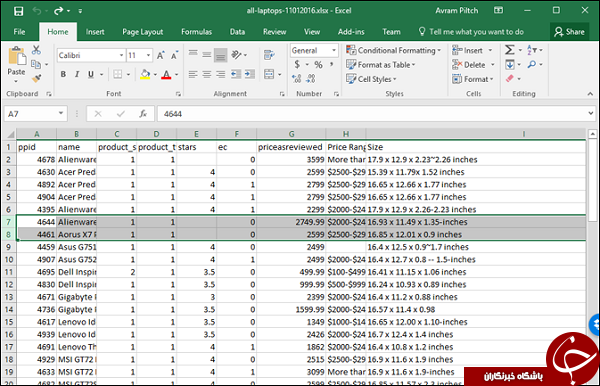
Task: Increase font size with the large A
Action: coord(160,55)
